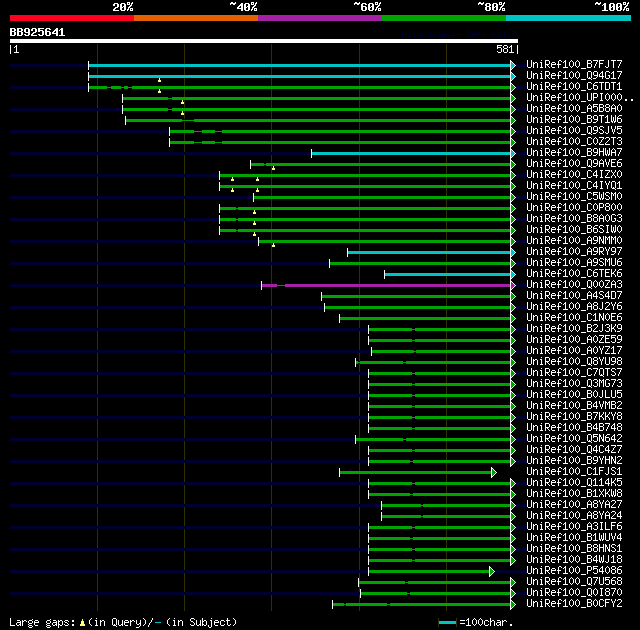Select the UniRef100_B8A0G3 label
This screenshot has height=630, width=640.
(x=574, y=219)
